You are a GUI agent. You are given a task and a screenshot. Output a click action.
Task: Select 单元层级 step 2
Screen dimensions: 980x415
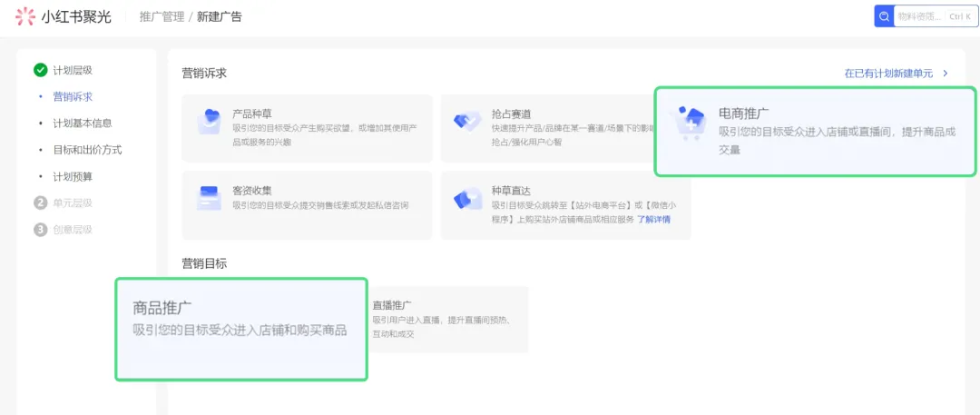[73, 203]
